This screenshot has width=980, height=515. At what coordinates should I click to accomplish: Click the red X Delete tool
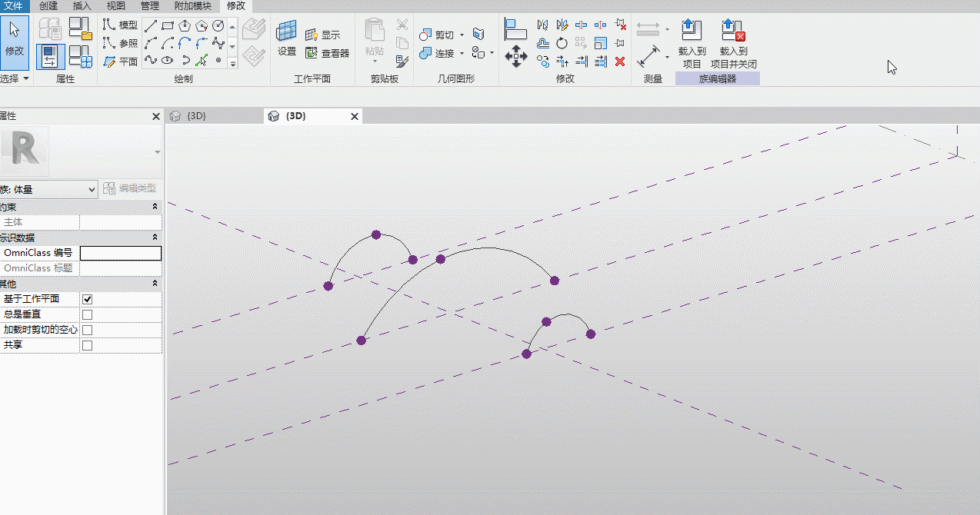pyautogui.click(x=620, y=61)
